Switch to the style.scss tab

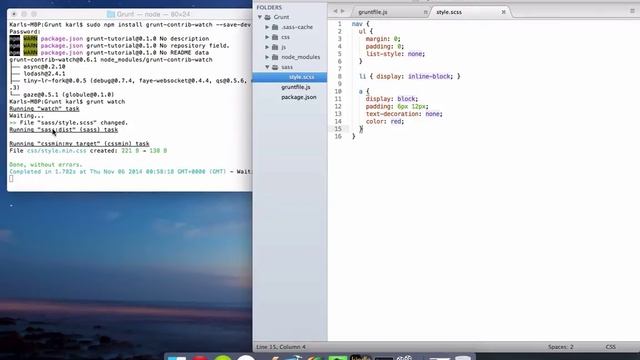coord(449,12)
